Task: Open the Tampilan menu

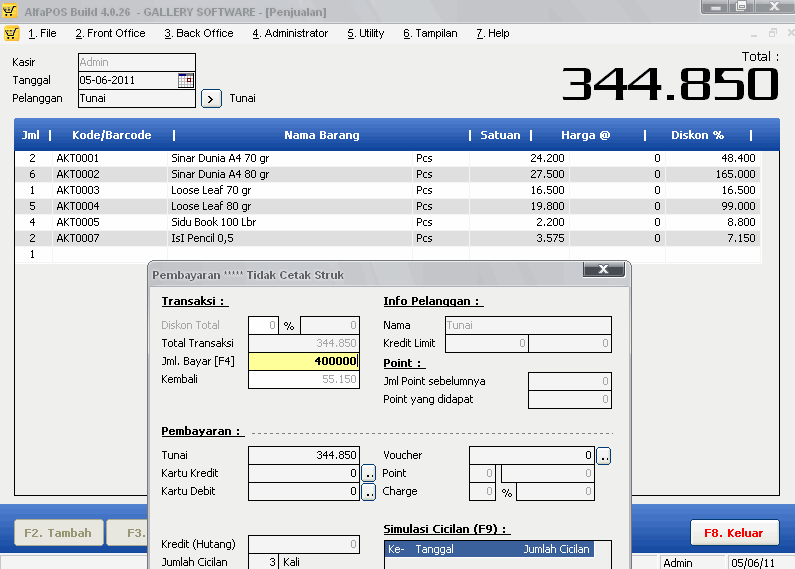Action: 430,33
